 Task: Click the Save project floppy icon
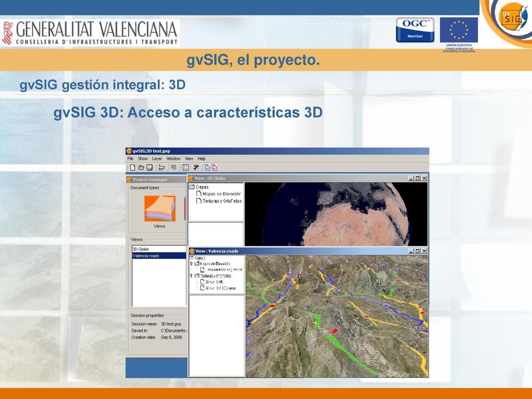149,167
